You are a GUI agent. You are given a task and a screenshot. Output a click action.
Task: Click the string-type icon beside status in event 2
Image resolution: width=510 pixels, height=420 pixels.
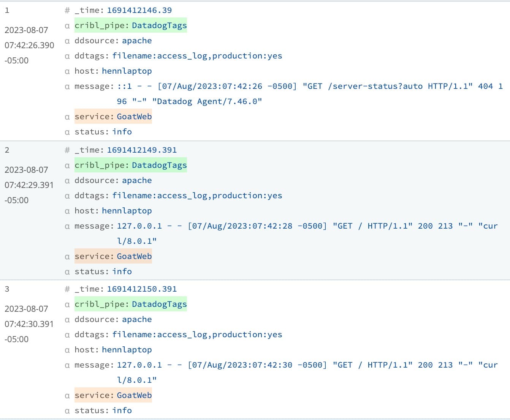tap(67, 272)
